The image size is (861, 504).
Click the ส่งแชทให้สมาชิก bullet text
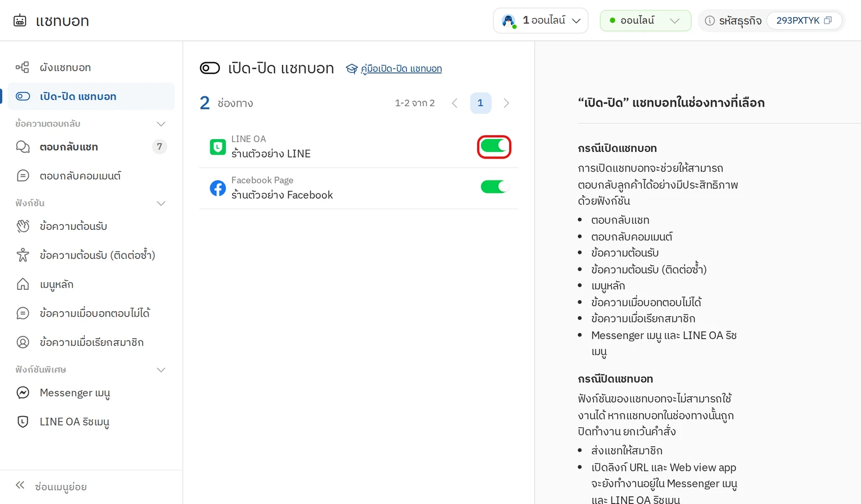tap(627, 451)
